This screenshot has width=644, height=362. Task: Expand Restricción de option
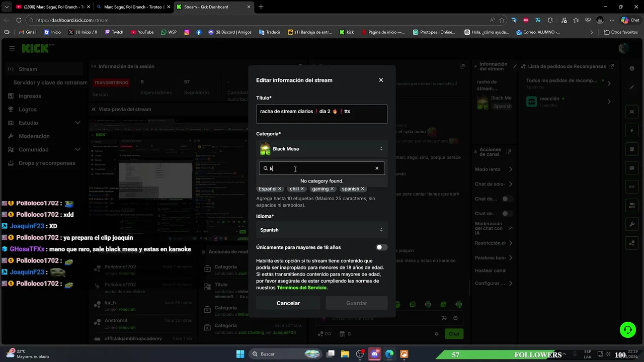(x=510, y=243)
